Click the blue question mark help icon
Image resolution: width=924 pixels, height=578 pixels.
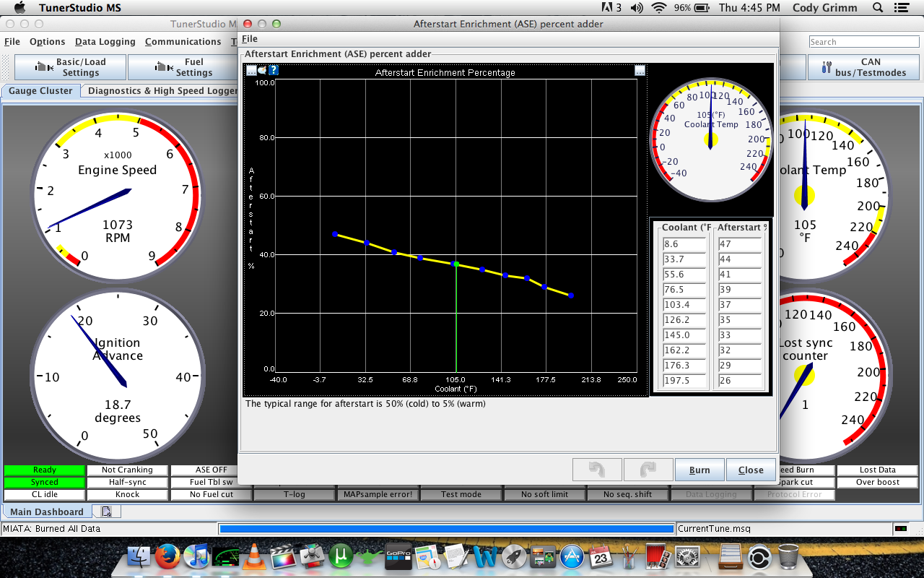[x=274, y=70]
